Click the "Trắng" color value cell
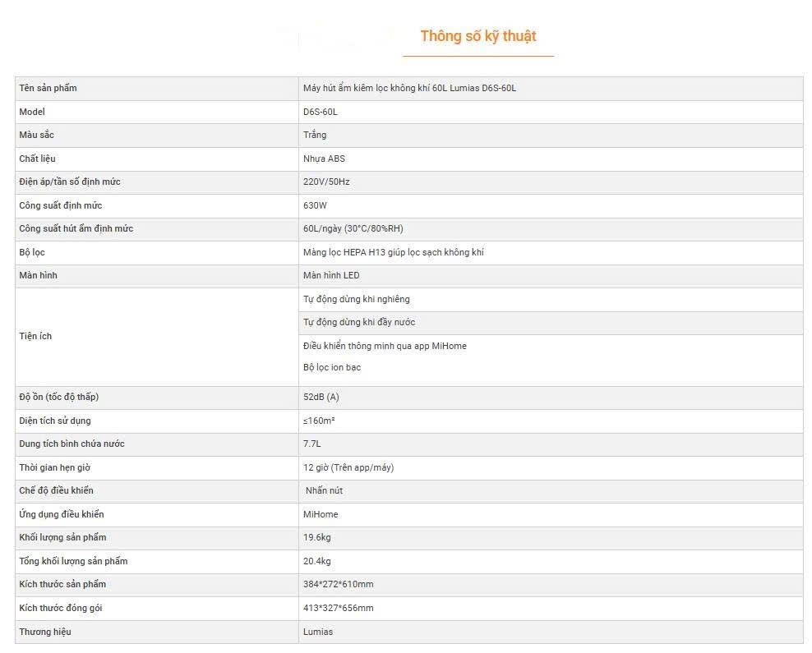 315,135
